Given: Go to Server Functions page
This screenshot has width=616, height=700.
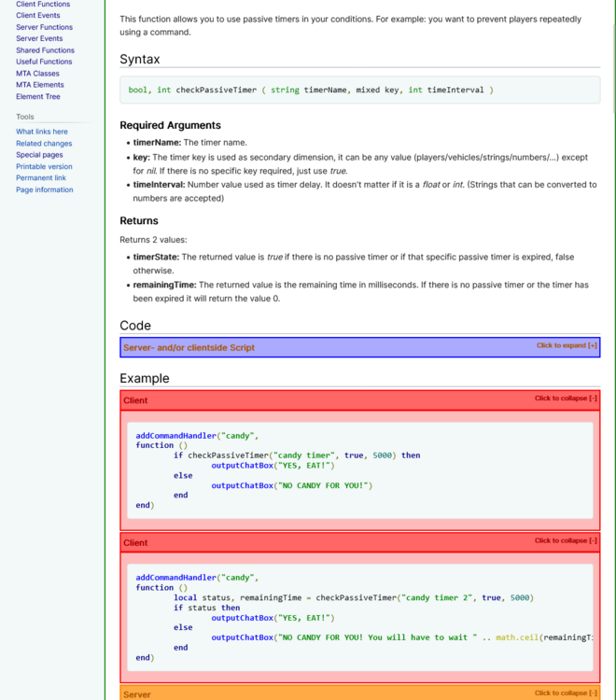Looking at the screenshot, I should 44,27.
